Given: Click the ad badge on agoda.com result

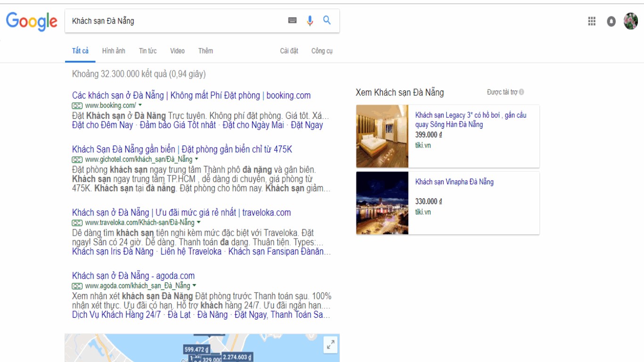Looking at the screenshot, I should click(x=77, y=286).
